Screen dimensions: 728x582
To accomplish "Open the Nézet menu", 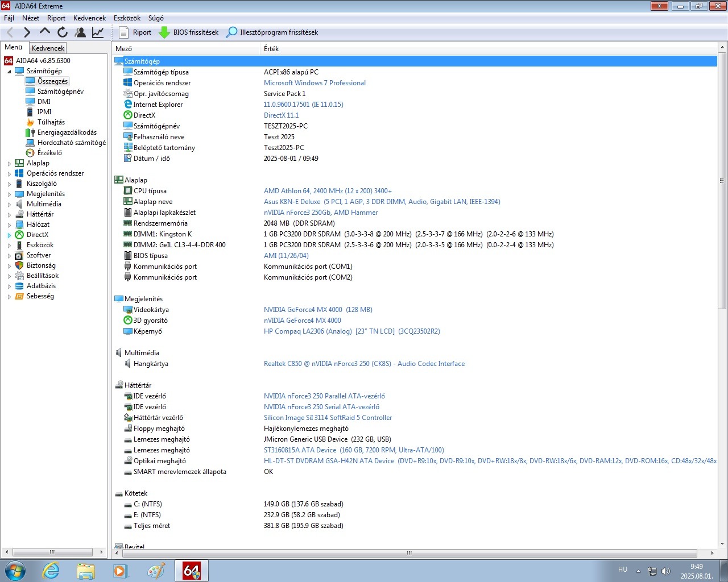I will [31, 18].
